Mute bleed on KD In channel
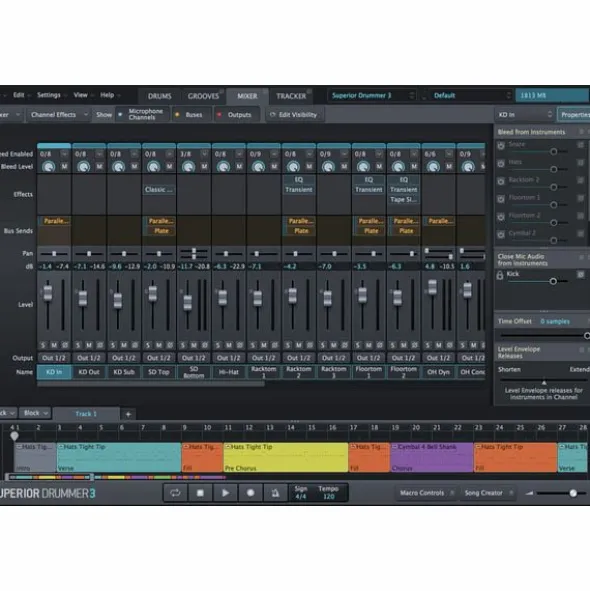Image resolution: width=590 pixels, height=591 pixels. pos(64,166)
